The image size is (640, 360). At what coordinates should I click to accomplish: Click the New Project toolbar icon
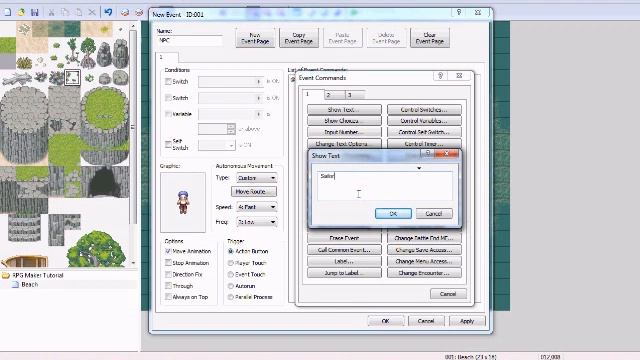(8, 12)
